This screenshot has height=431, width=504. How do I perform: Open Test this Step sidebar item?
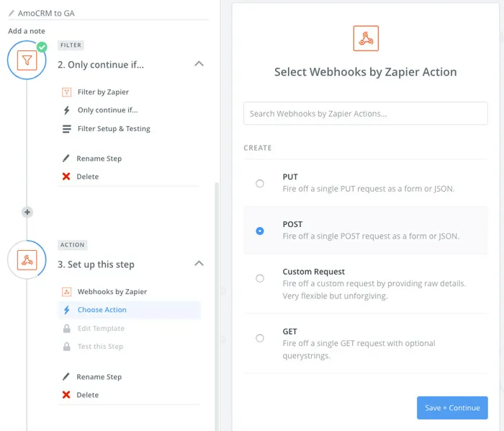click(x=100, y=347)
